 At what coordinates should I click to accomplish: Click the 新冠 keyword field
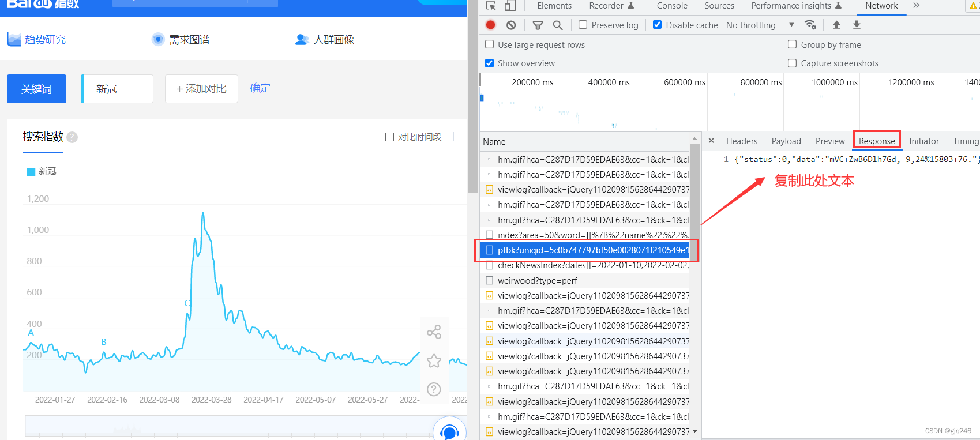click(117, 89)
